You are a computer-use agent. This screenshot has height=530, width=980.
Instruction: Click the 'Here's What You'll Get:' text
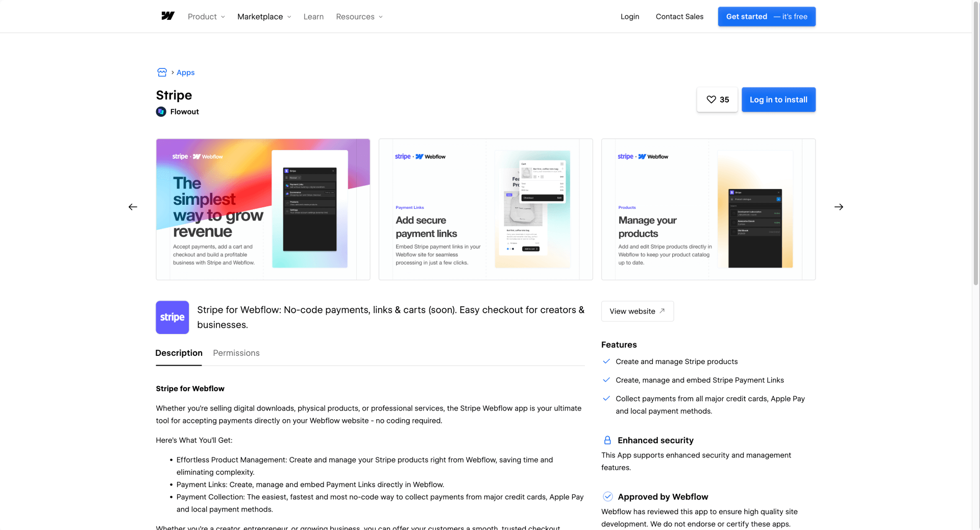(x=194, y=440)
